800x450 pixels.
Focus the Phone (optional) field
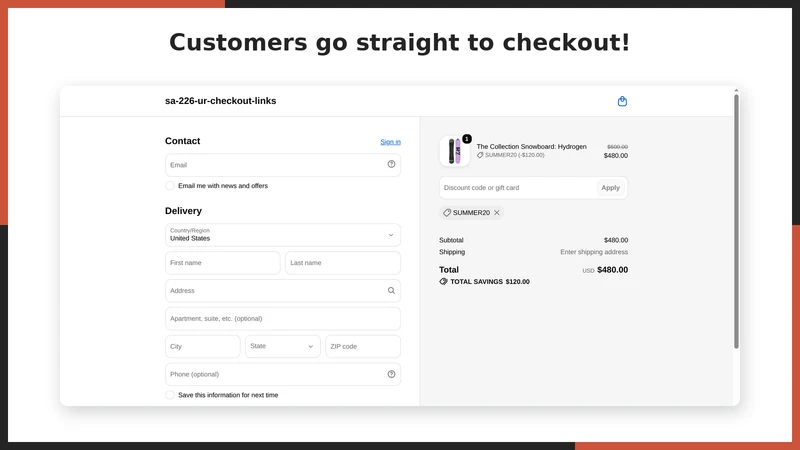click(283, 374)
